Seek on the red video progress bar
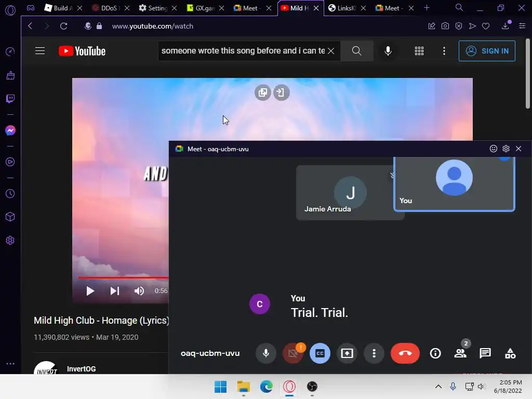Image resolution: width=532 pixels, height=399 pixels. click(124, 277)
